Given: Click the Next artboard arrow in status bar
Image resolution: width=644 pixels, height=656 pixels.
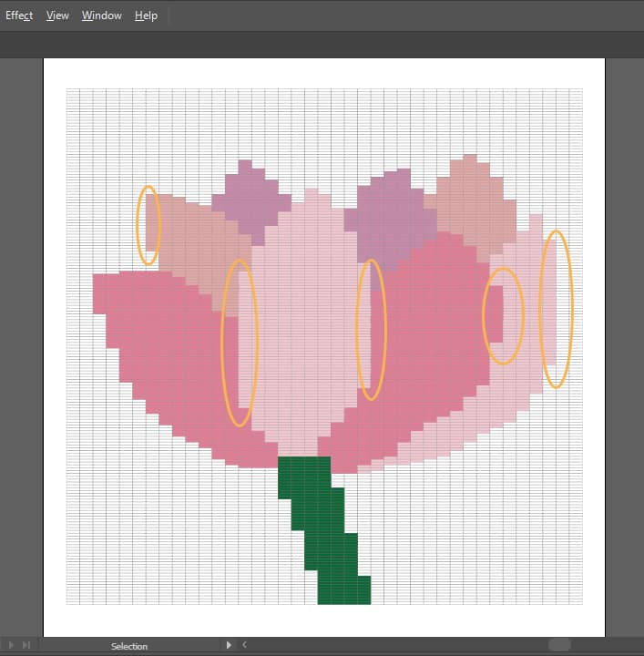Looking at the screenshot, I should pos(12,645).
